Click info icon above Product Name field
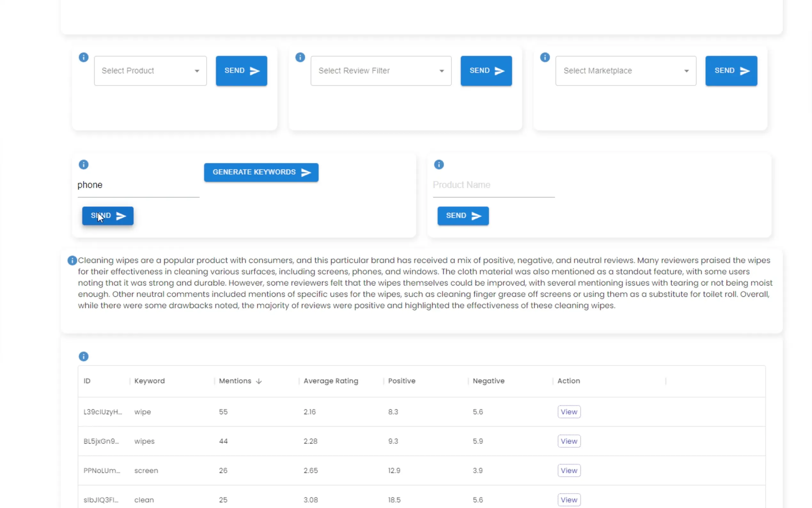812x508 pixels. pos(439,165)
